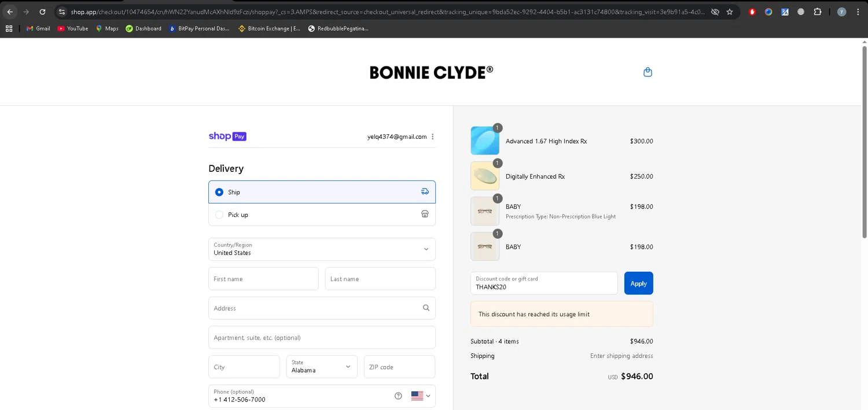Open account options menu next to email
This screenshot has height=410, width=868.
[x=433, y=137]
